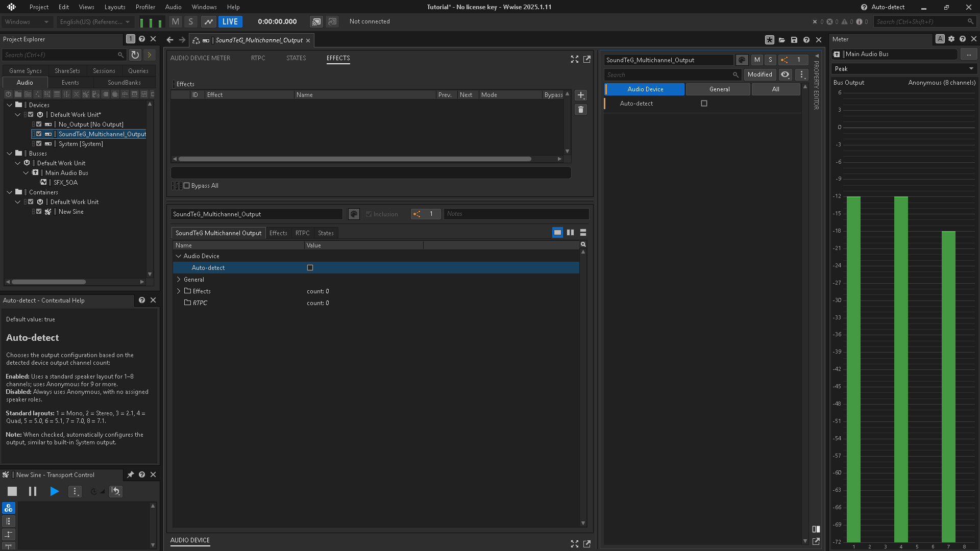
Task: Toggle Auto-detect checkbox in property list row
Action: point(310,268)
